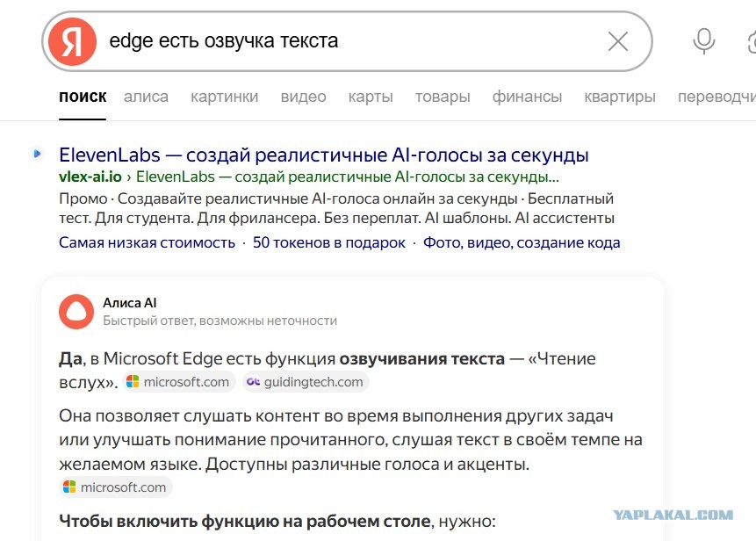This screenshot has height=541, width=756.
Task: Open the first microsoft.com source chip
Action: [179, 382]
